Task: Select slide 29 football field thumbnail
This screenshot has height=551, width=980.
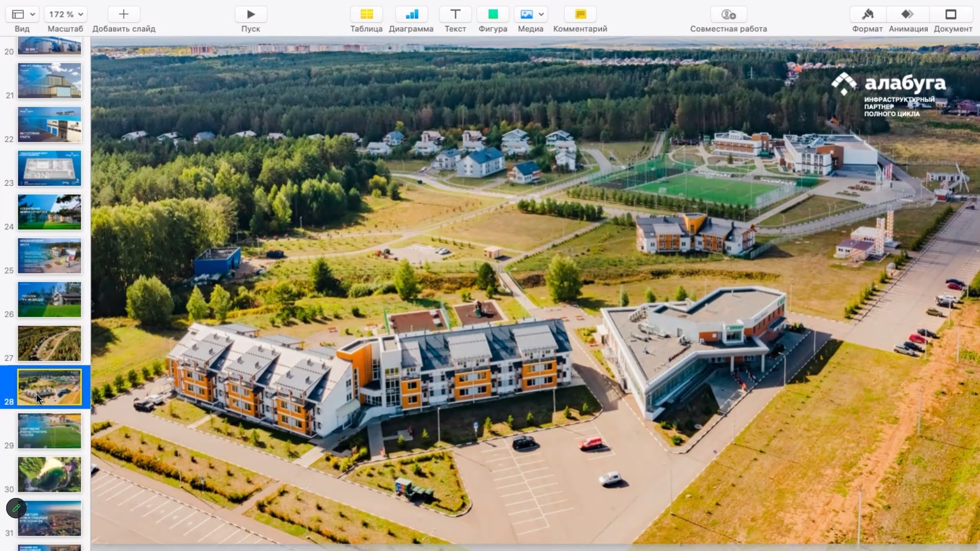Action: point(50,431)
